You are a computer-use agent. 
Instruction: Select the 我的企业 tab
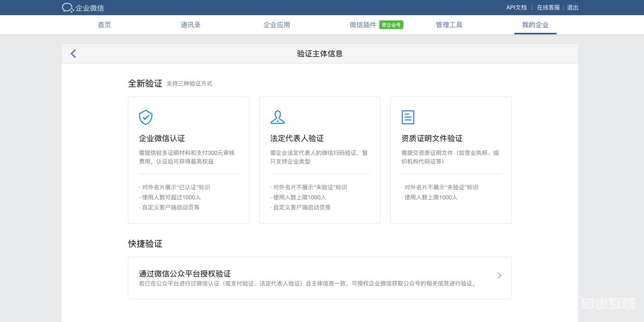tap(535, 25)
